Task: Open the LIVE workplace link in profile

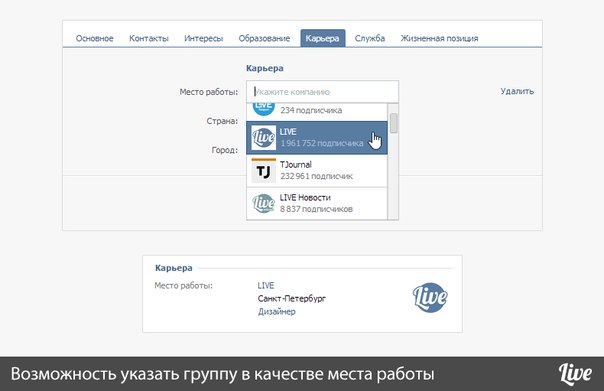Action: click(266, 285)
